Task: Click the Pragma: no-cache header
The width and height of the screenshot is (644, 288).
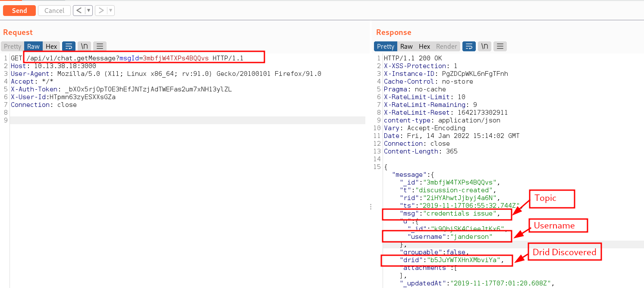Action: (415, 89)
